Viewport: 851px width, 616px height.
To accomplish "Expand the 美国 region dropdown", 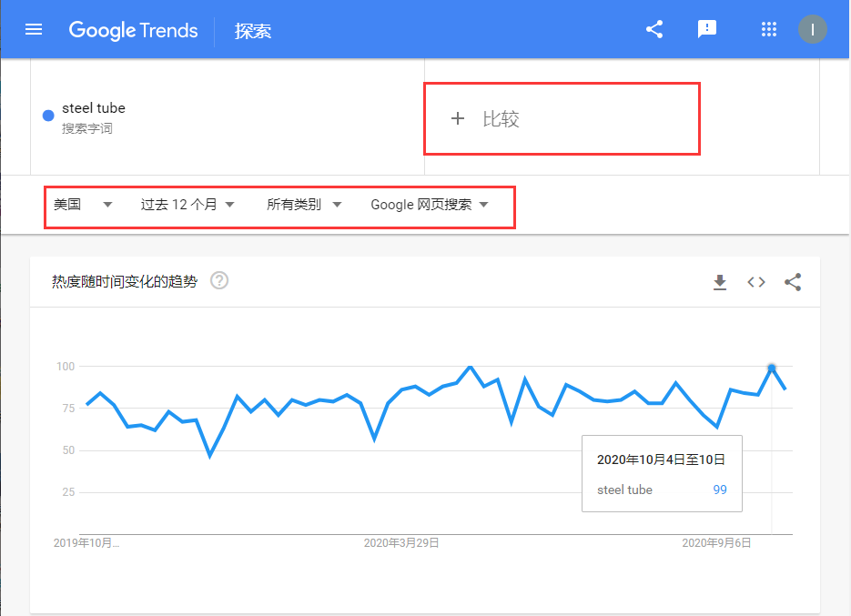I will click(x=83, y=205).
